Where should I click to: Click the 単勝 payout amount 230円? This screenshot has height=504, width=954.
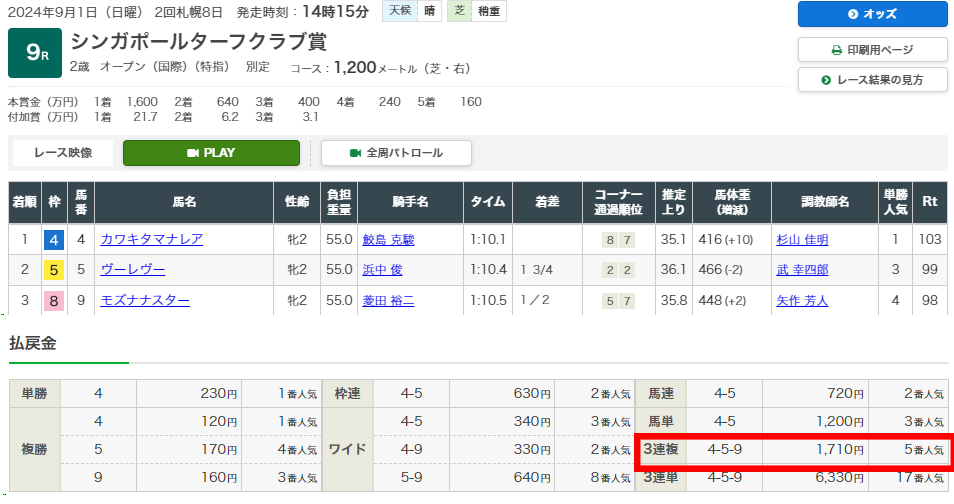tap(219, 394)
